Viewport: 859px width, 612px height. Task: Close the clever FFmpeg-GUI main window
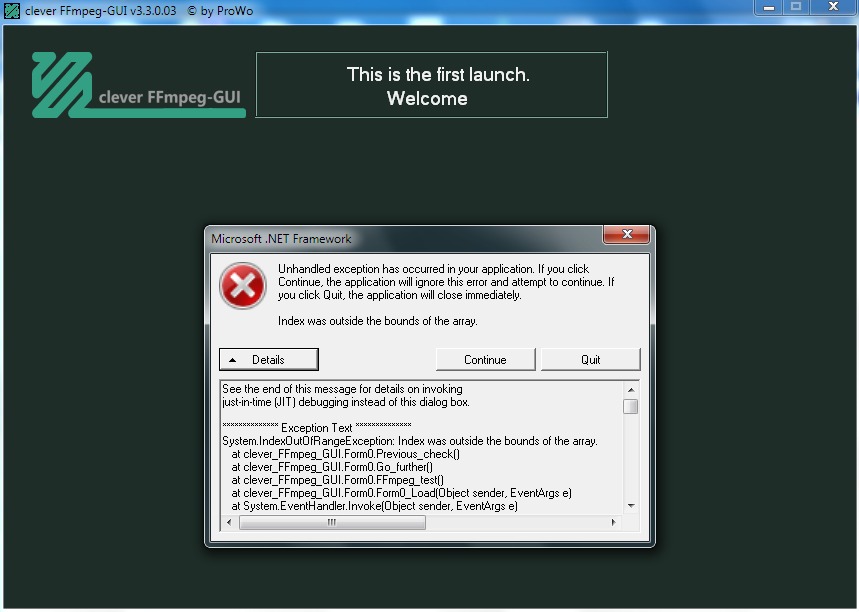point(833,8)
